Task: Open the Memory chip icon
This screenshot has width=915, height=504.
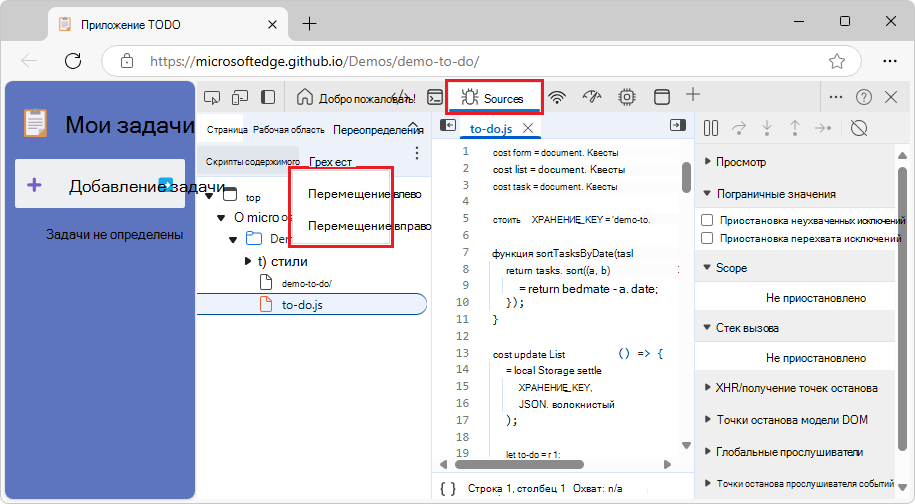Action: click(627, 97)
